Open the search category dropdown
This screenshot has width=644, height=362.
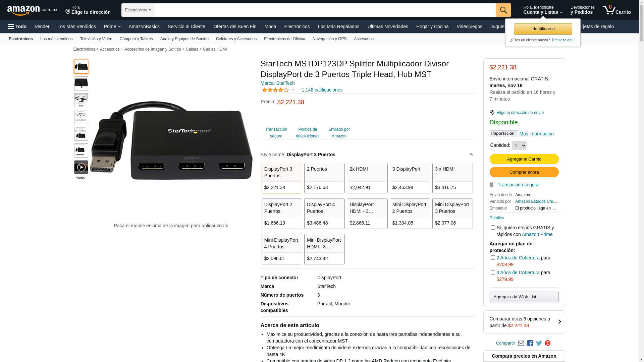pyautogui.click(x=138, y=10)
